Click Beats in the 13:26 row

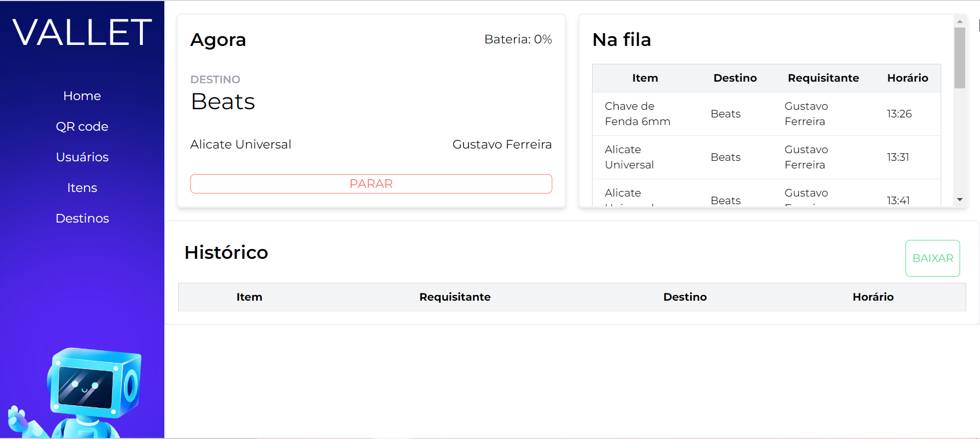click(x=725, y=114)
